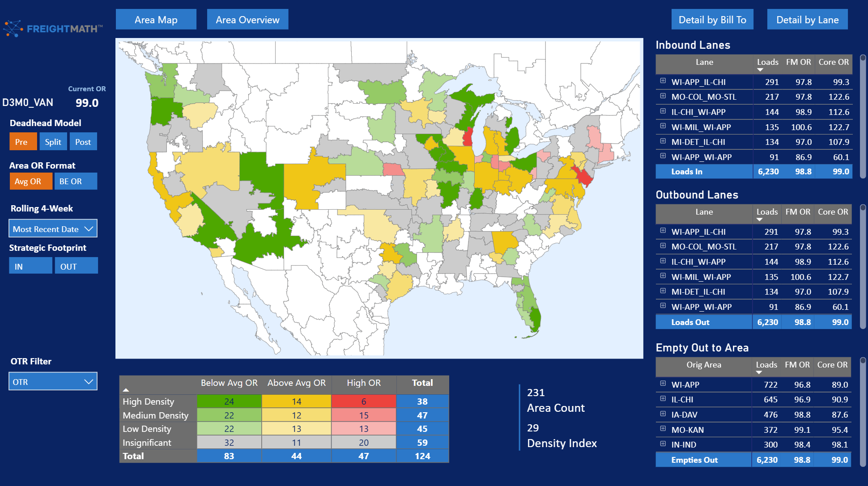Viewport: 868px width, 486px height.
Task: Open the Area Overview tab
Action: pyautogui.click(x=247, y=20)
